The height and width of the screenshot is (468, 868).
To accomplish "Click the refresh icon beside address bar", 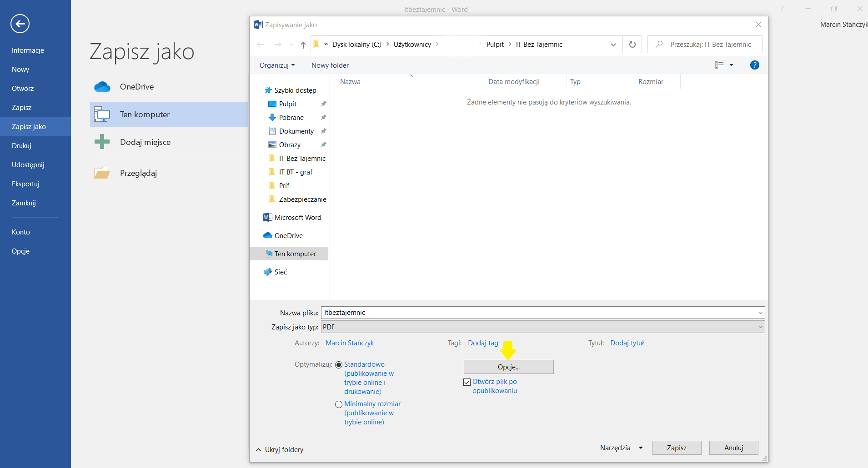I will coord(632,45).
